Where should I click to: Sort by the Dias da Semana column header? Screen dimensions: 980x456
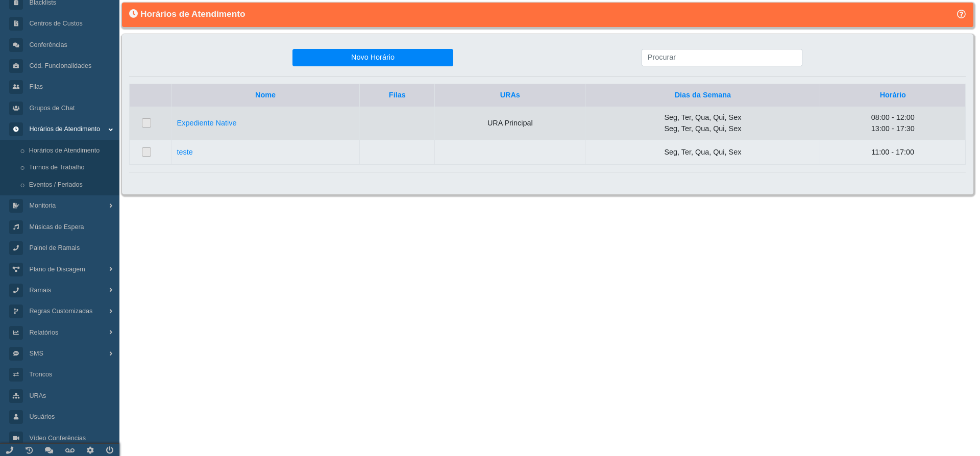coord(703,95)
